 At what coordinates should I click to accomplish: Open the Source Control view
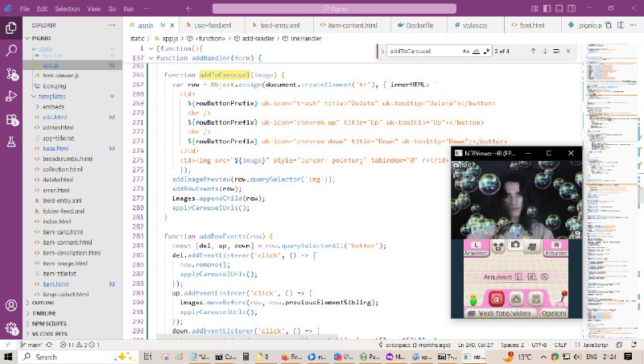[x=11, y=73]
